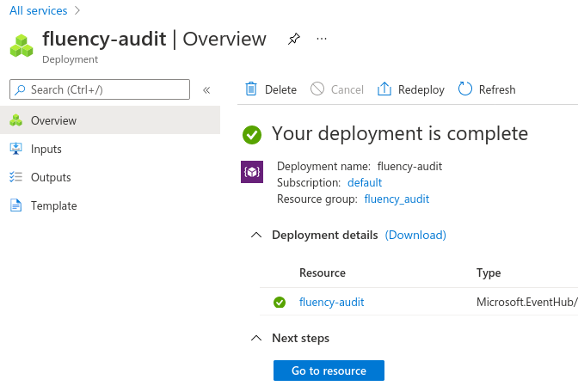
Task: Click the Go to resource button
Action: [x=329, y=371]
